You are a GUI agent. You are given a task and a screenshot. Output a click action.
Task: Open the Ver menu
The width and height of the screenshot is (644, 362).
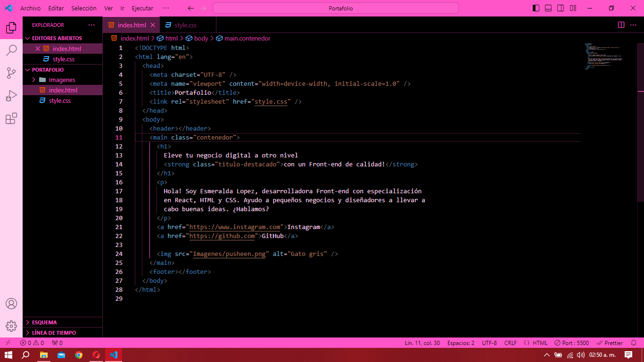click(x=108, y=8)
